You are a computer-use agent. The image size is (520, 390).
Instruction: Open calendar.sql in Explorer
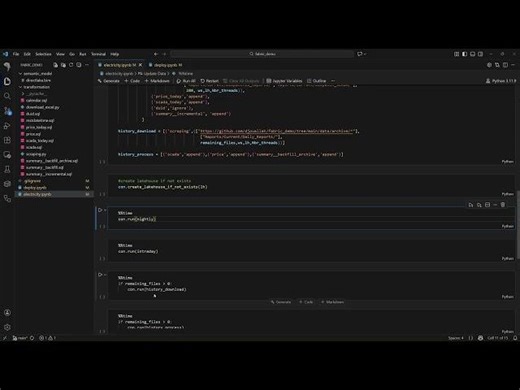pyautogui.click(x=36, y=100)
